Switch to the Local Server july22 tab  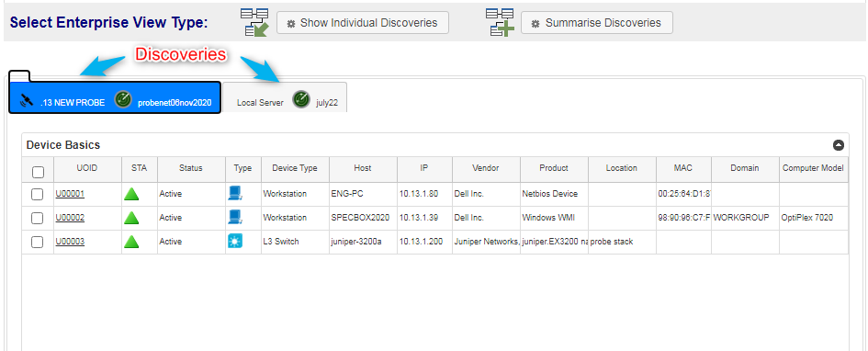tap(285, 97)
